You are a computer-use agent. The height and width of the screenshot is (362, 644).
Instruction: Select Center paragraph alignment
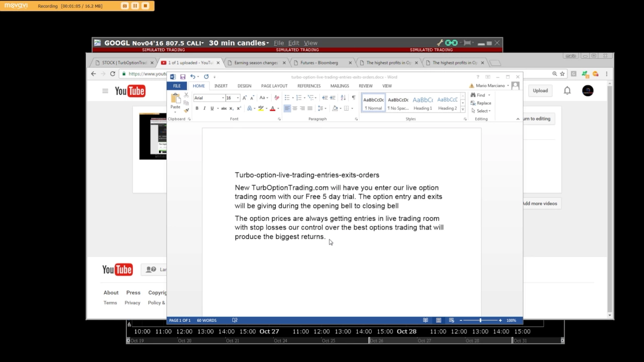click(295, 108)
